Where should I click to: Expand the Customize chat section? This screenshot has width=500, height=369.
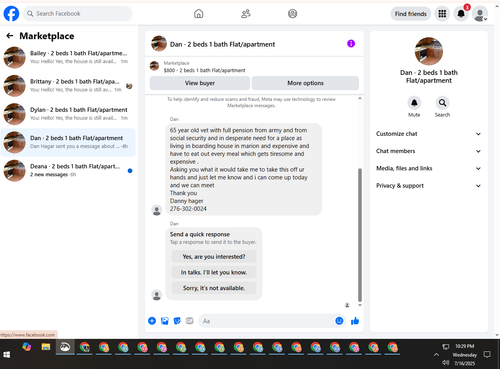click(429, 134)
